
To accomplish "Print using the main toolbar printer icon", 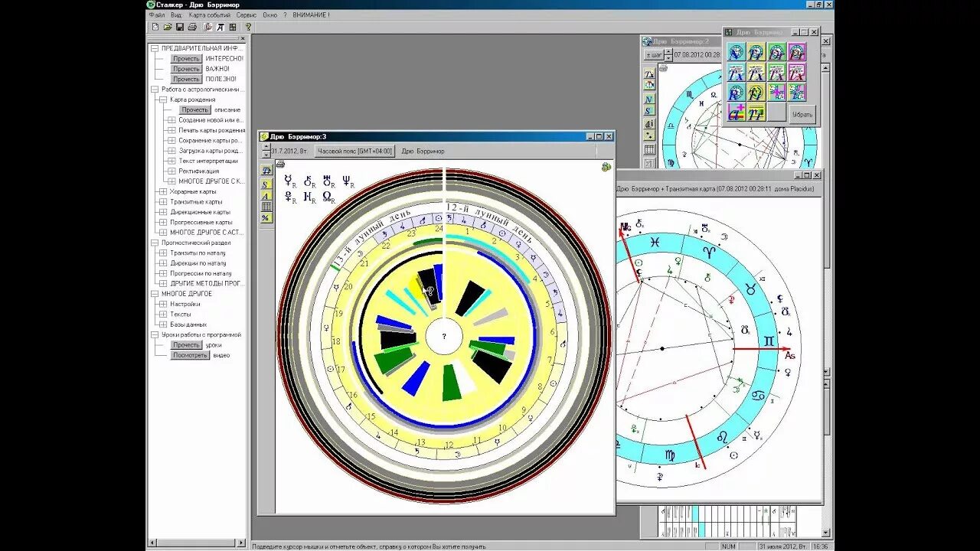I will (192, 27).
